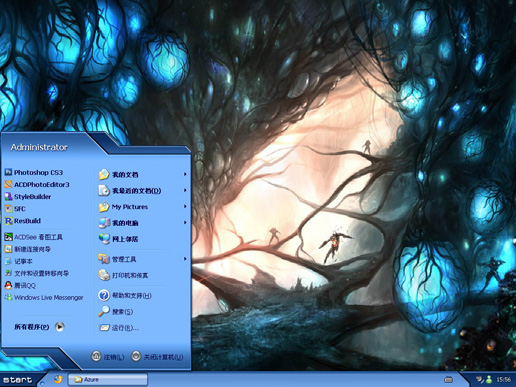516x387 pixels.
Task: Click the 我的电脑 computer icon
Action: pos(104,223)
